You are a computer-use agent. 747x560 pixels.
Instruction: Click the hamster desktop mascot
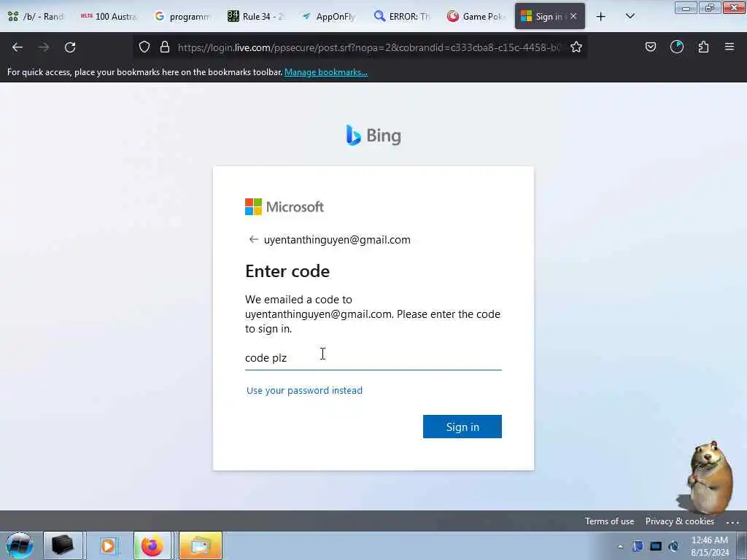point(706,478)
